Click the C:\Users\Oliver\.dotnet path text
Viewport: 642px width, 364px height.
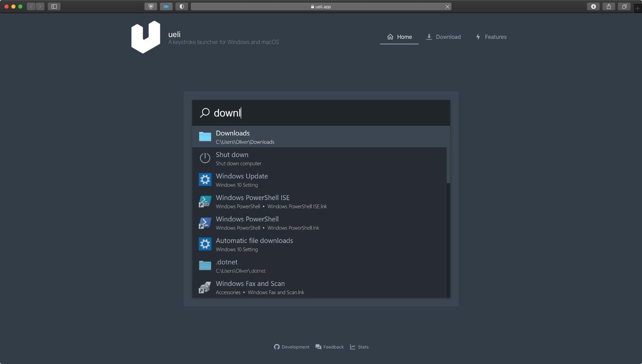[x=240, y=271]
